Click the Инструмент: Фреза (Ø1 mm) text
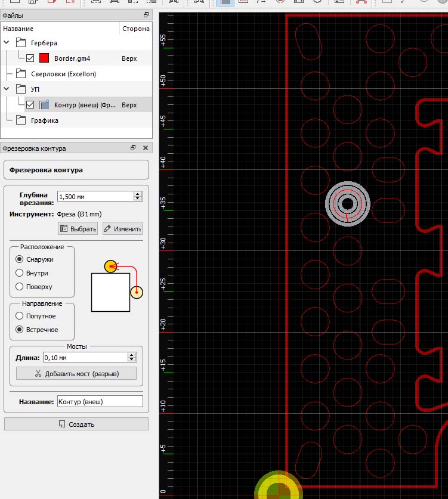 [x=55, y=214]
